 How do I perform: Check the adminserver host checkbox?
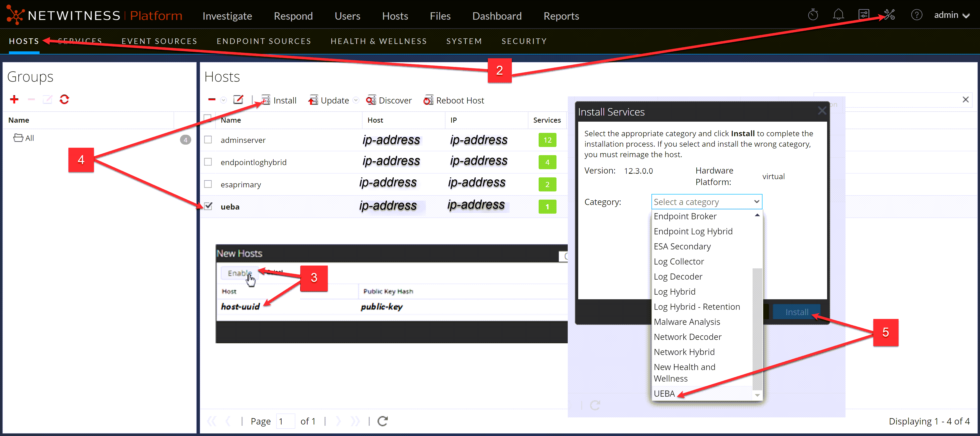(208, 140)
